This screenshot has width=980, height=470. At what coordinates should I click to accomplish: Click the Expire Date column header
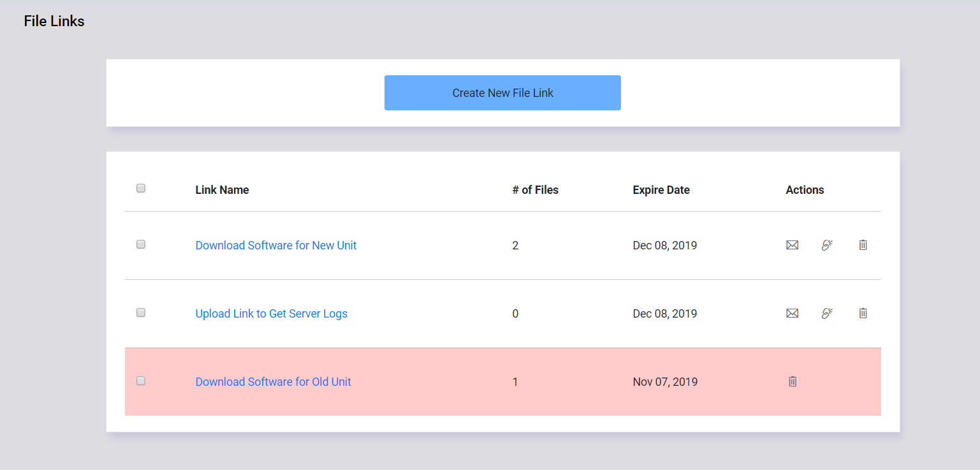[x=661, y=190]
